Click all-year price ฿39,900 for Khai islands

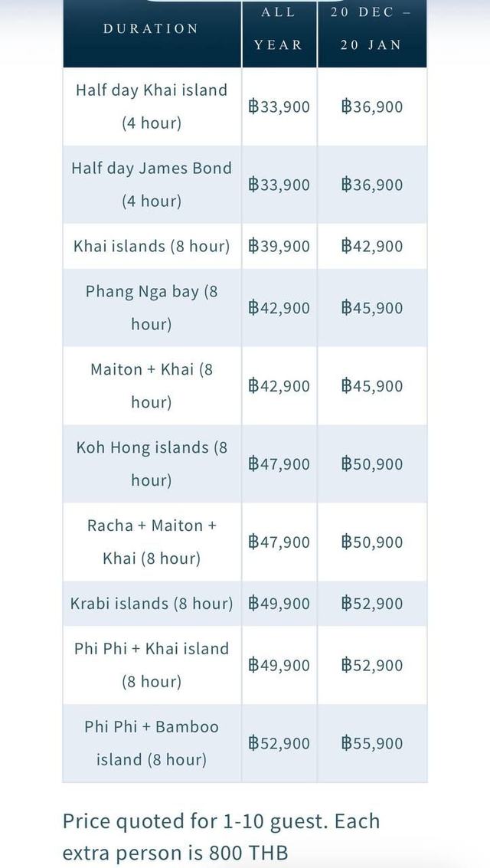[279, 247]
